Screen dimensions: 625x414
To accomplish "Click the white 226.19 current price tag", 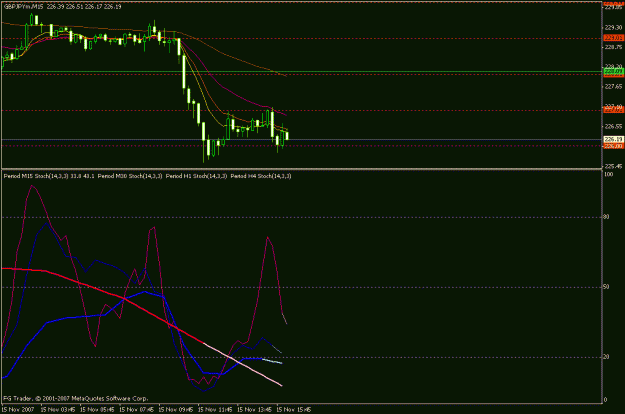I will [613, 139].
